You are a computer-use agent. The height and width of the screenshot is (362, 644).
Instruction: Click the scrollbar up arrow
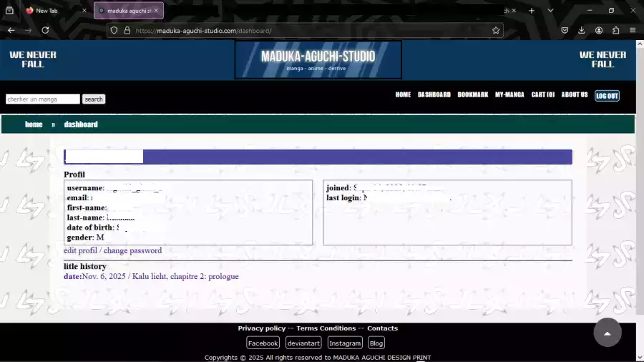click(640, 43)
